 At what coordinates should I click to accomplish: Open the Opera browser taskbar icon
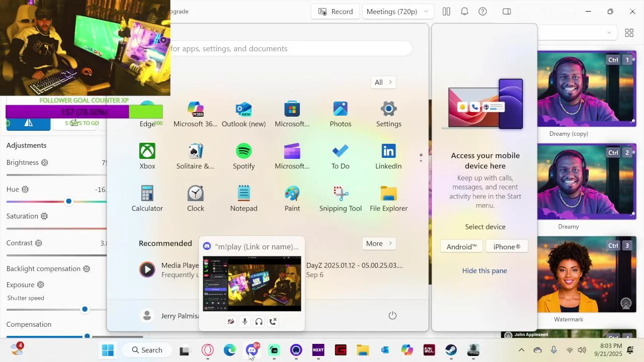(207, 350)
